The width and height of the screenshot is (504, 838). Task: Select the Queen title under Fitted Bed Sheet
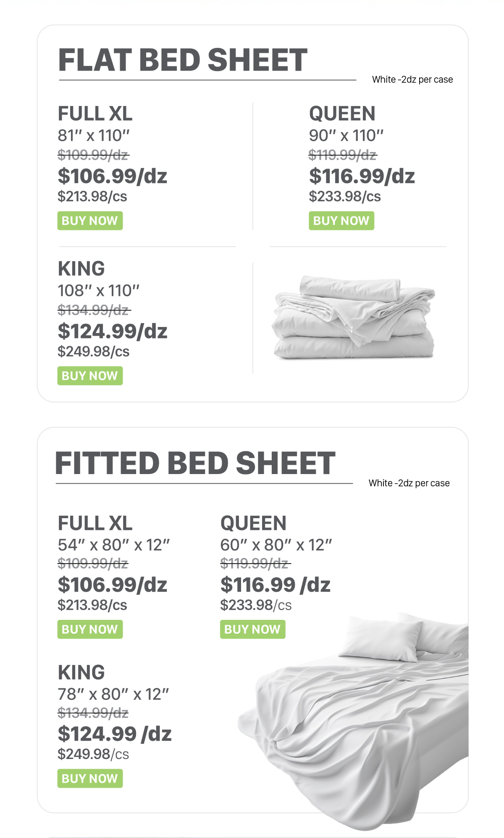coord(253,523)
